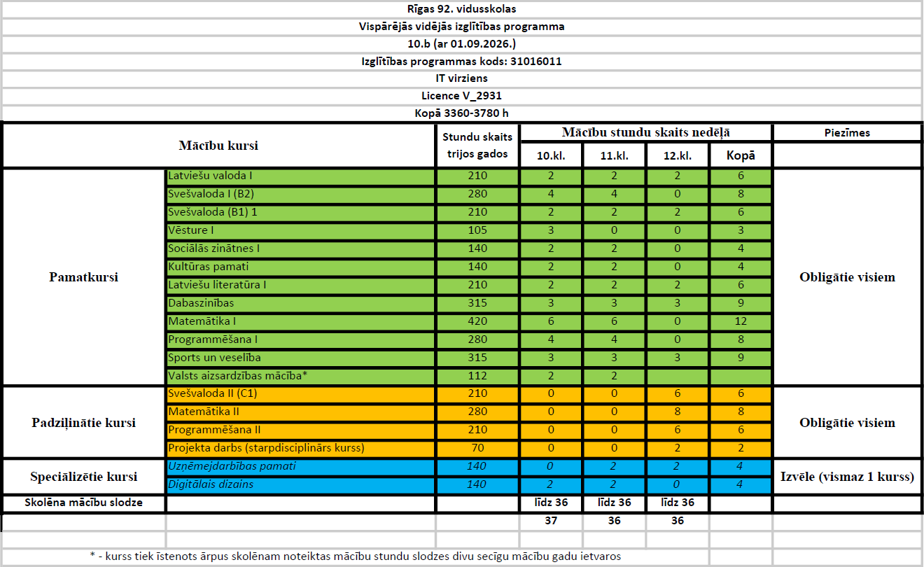Click the Kopā column header
The height and width of the screenshot is (567, 924).
(741, 156)
